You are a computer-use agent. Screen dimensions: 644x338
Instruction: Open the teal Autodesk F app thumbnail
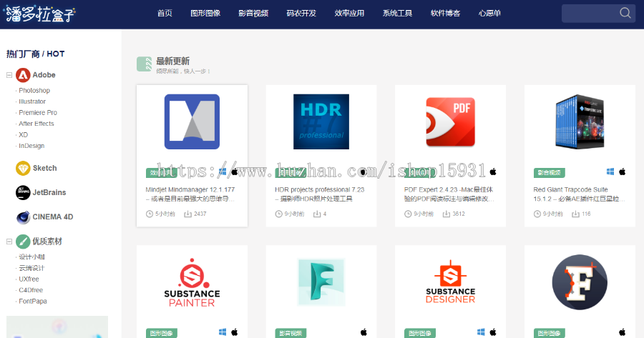[321, 282]
